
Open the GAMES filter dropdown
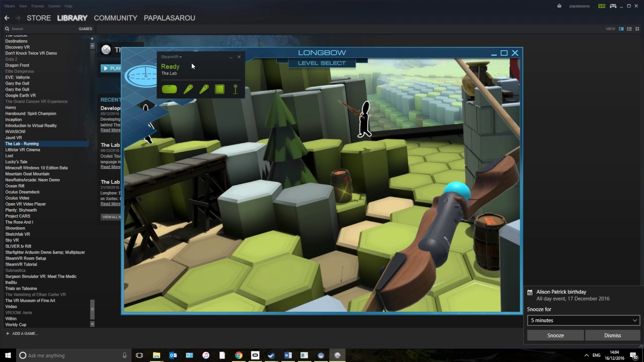click(85, 29)
